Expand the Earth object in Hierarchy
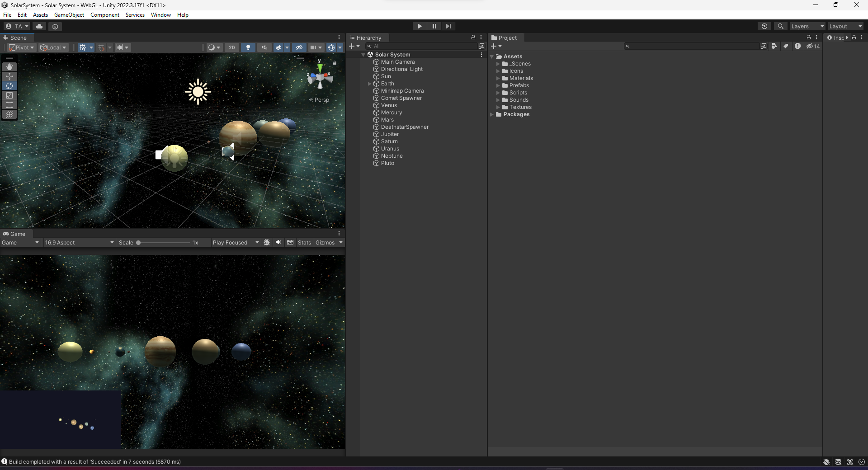 pyautogui.click(x=369, y=84)
